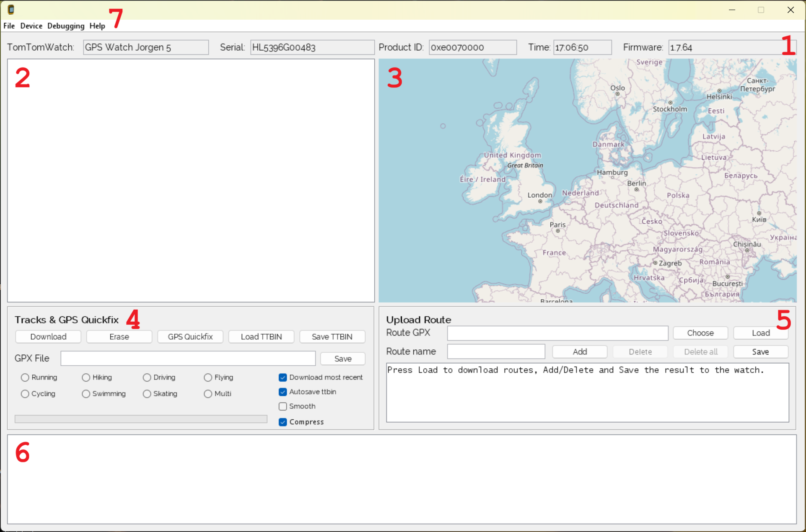Image resolution: width=806 pixels, height=532 pixels.
Task: Disable Download most recent checkbox
Action: tap(283, 377)
